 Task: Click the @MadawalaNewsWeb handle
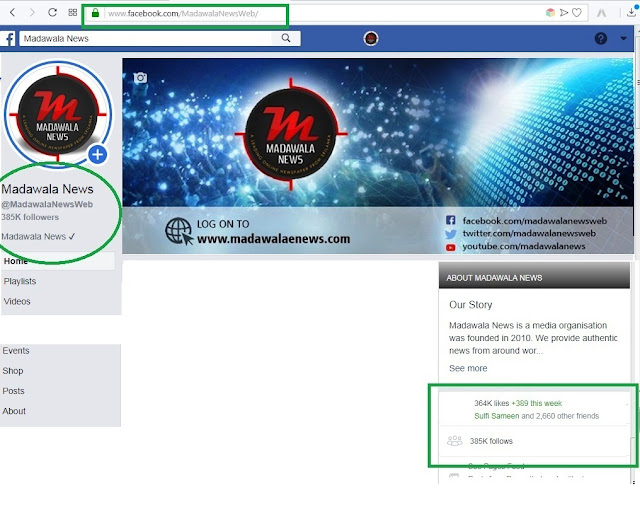click(47, 204)
